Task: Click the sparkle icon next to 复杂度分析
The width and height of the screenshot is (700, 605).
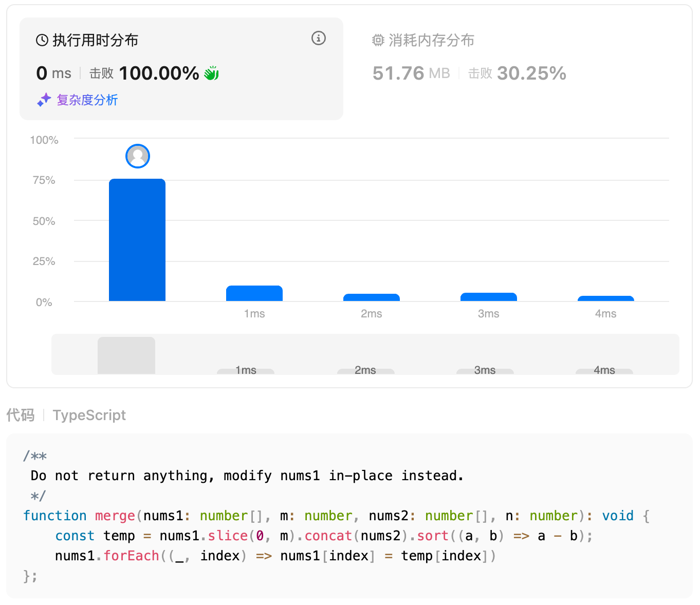Action: point(44,100)
